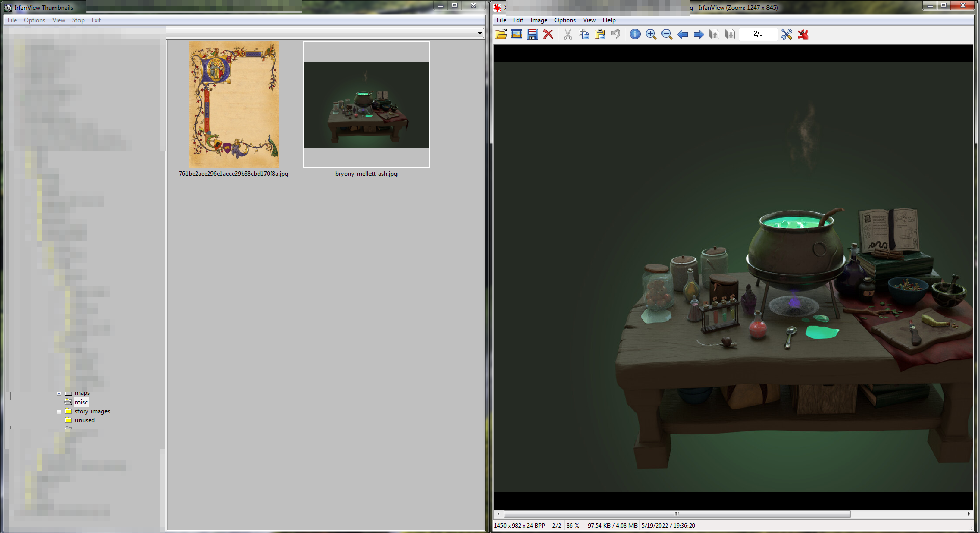Click the 2/2 image index field
The image size is (980, 533).
pos(758,34)
